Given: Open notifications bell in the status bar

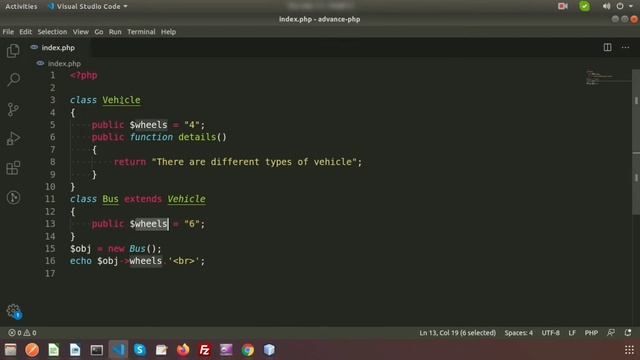Looking at the screenshot, I should point(628,333).
